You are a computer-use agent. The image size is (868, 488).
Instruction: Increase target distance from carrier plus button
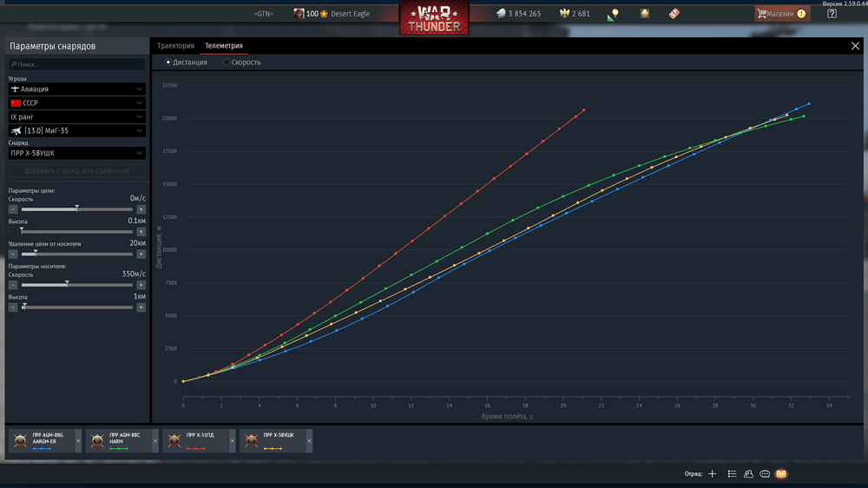141,254
